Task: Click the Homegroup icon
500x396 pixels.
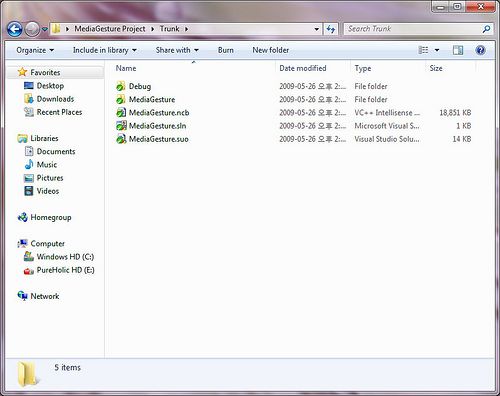Action: [x=22, y=217]
